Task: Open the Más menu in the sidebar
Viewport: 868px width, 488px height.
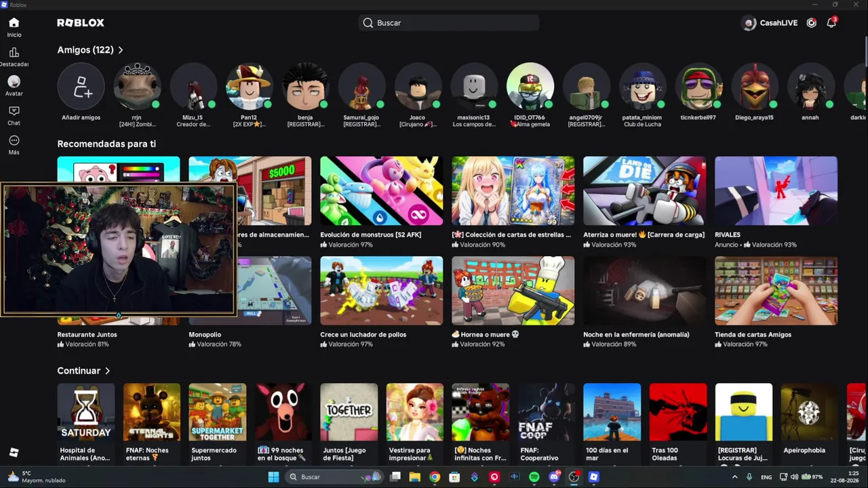Action: click(14, 145)
